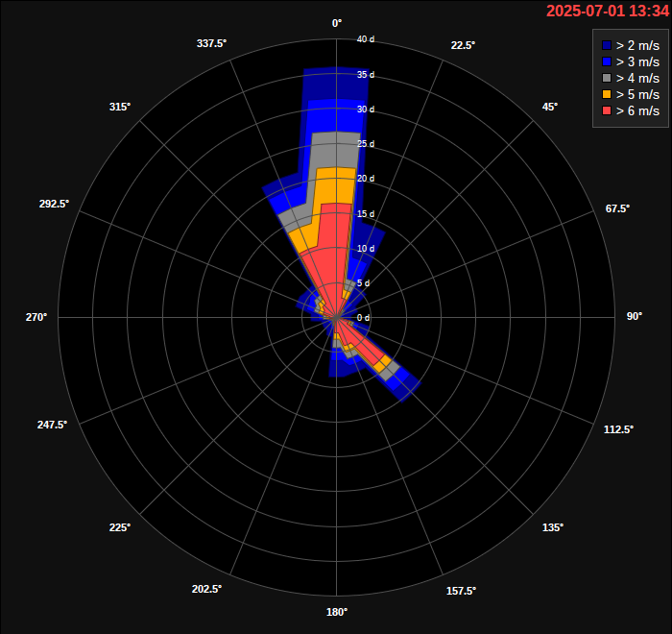Toggle the '> 6 m/s' legend label
The image size is (672, 634).
click(637, 110)
